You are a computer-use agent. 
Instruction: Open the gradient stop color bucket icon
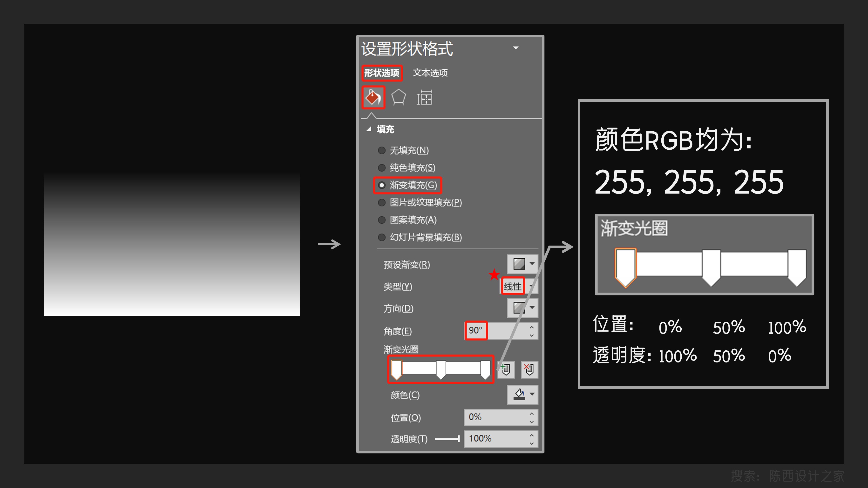[519, 394]
